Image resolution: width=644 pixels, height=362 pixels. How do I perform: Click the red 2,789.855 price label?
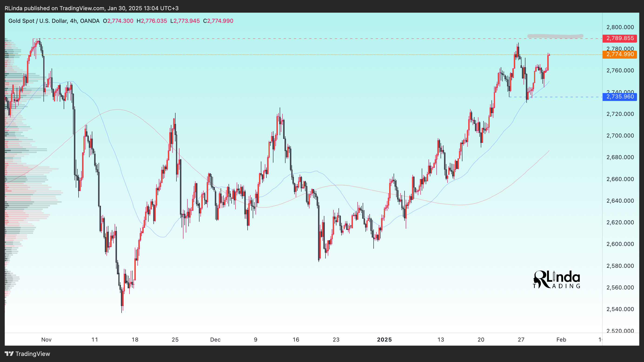[x=620, y=38]
